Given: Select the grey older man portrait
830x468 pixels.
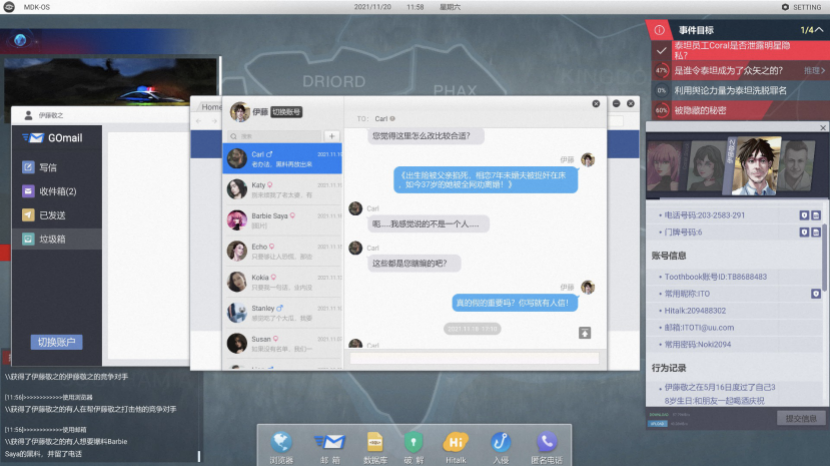Looking at the screenshot, I should tap(796, 166).
